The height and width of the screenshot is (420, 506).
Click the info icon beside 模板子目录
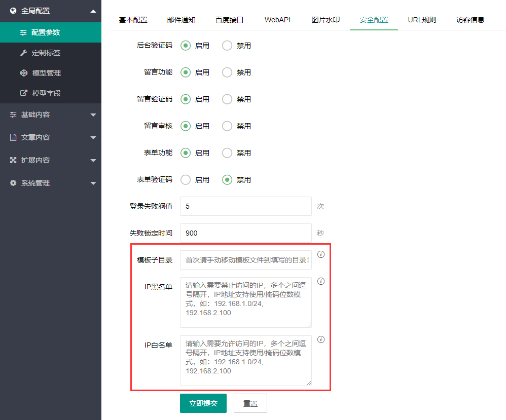320,254
